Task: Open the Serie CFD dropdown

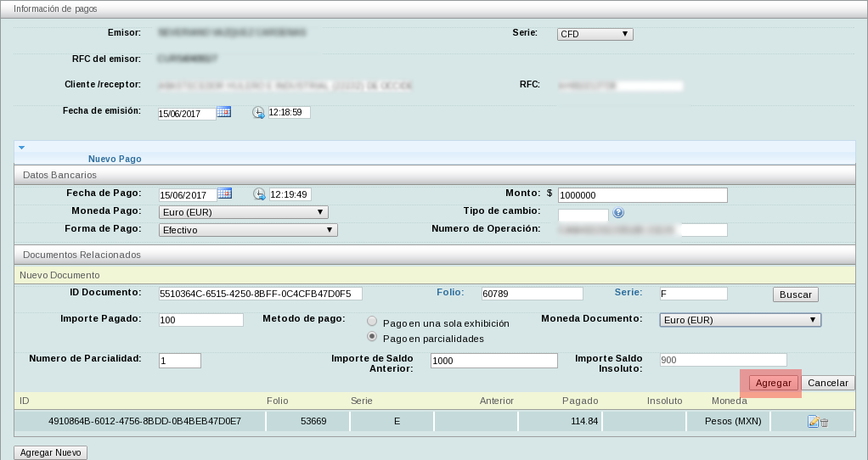Action: (595, 35)
